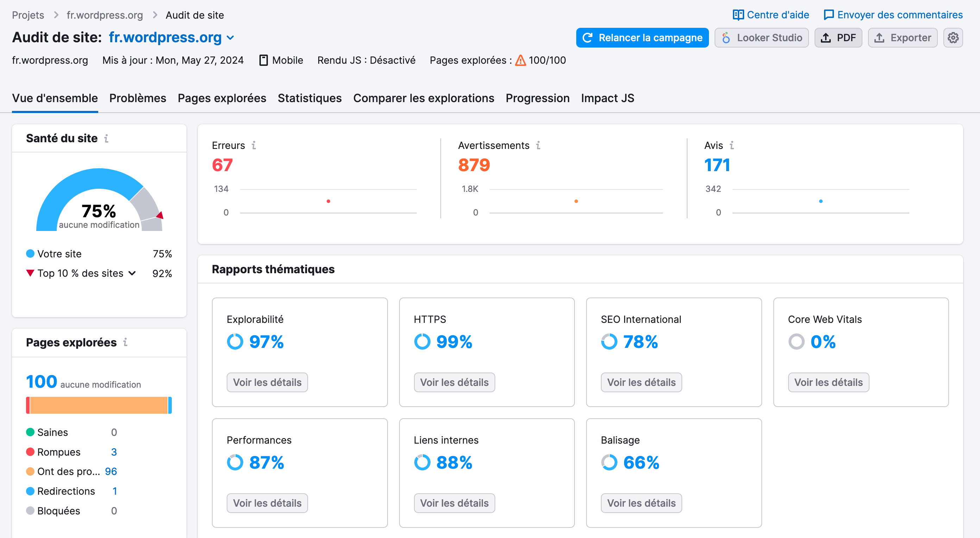Click the Exporter button
980x538 pixels.
point(903,38)
